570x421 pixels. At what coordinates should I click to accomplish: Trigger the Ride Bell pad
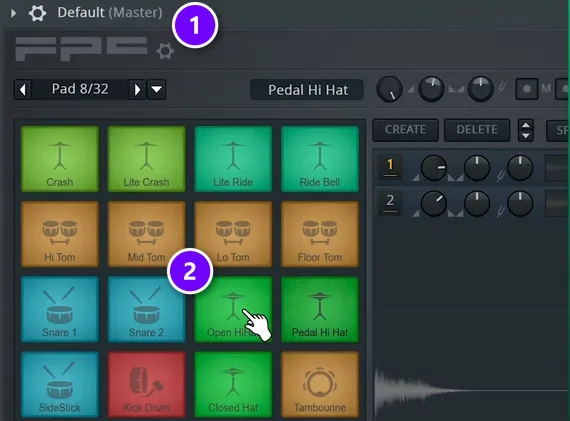click(320, 159)
